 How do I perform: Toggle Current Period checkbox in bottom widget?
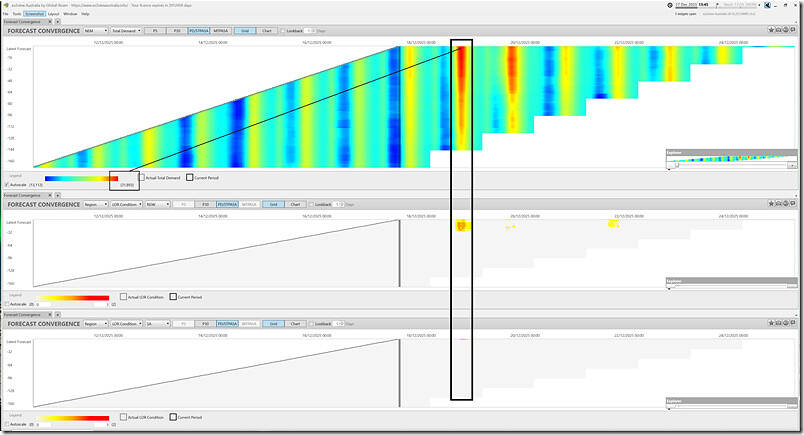173,417
